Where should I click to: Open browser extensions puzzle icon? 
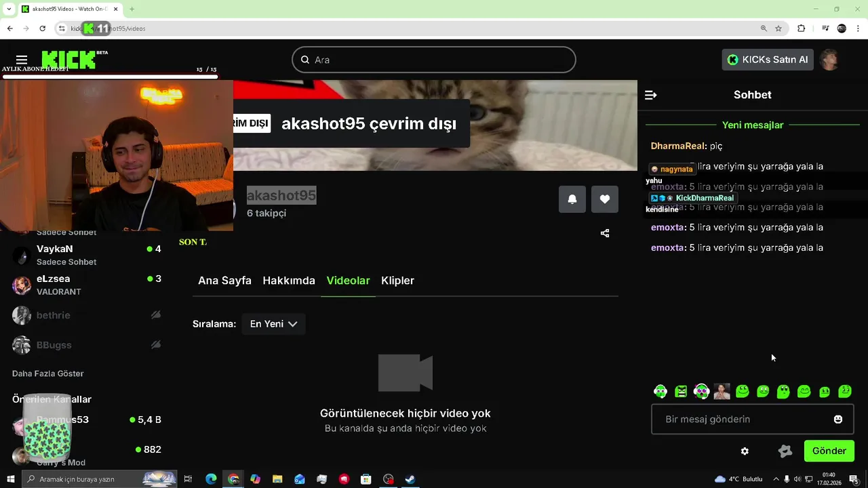pyautogui.click(x=802, y=28)
